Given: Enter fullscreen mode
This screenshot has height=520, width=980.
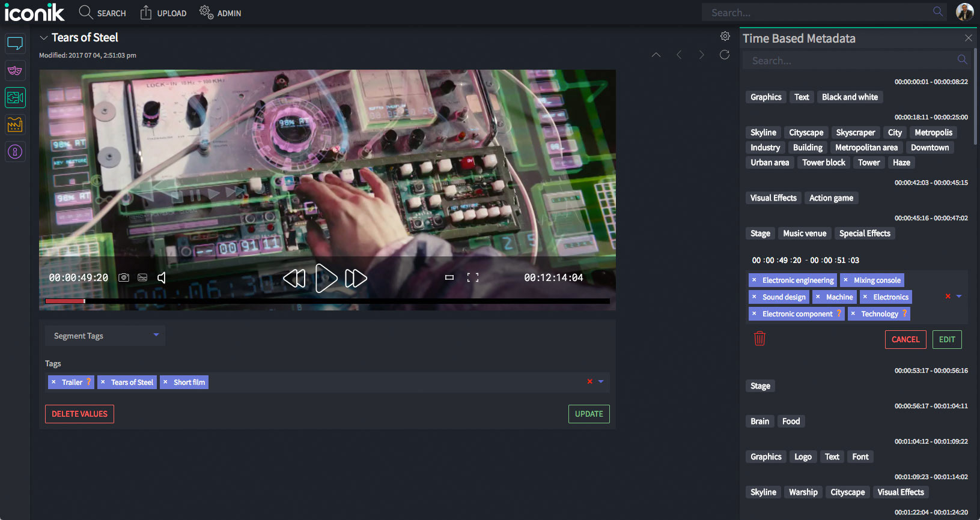Looking at the screenshot, I should 473,277.
